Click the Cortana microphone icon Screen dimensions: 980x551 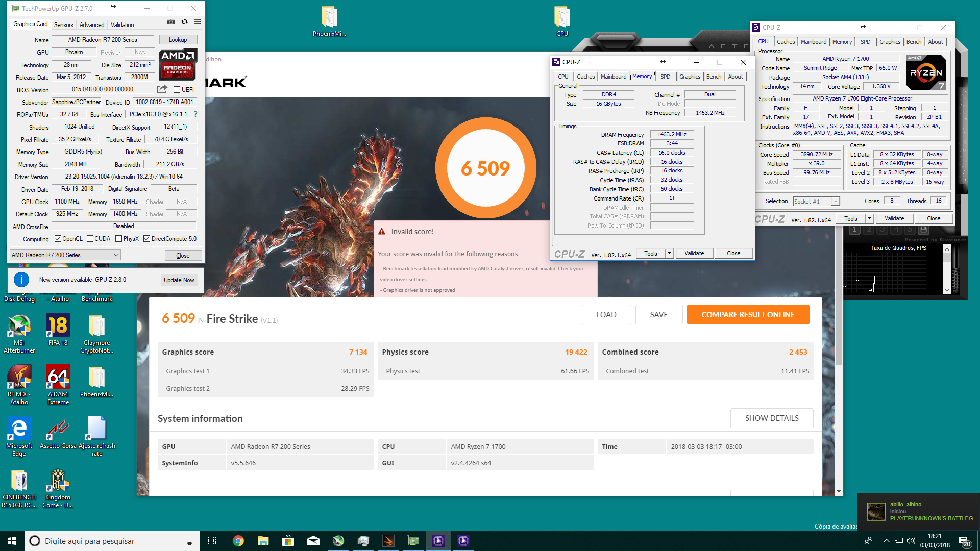[189, 541]
